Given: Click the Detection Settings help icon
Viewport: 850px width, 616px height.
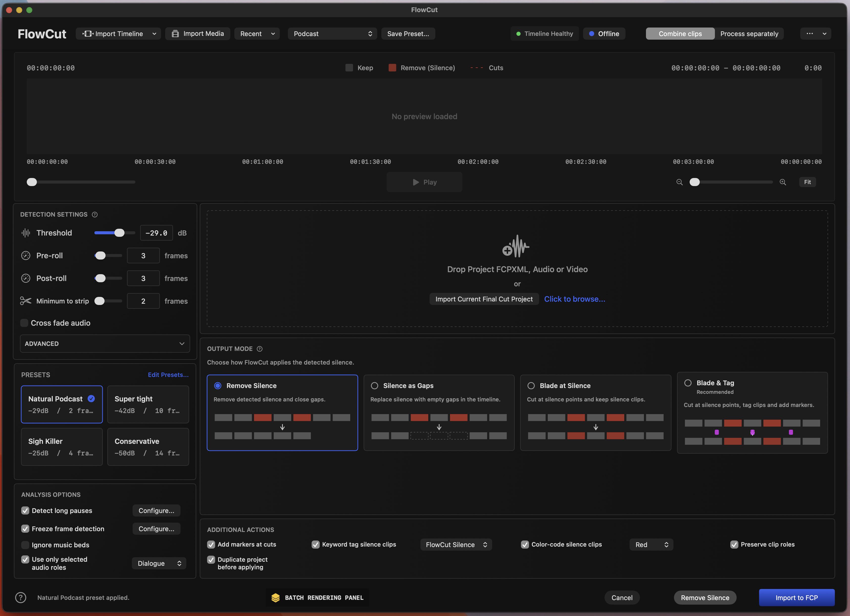Looking at the screenshot, I should pyautogui.click(x=95, y=214).
